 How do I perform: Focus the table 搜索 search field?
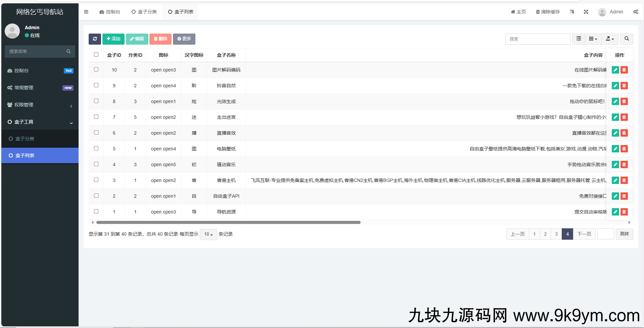538,39
